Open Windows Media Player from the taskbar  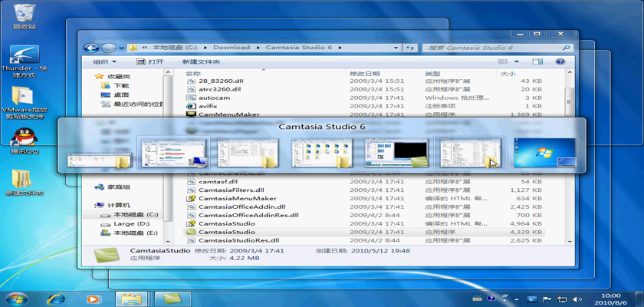(93, 298)
